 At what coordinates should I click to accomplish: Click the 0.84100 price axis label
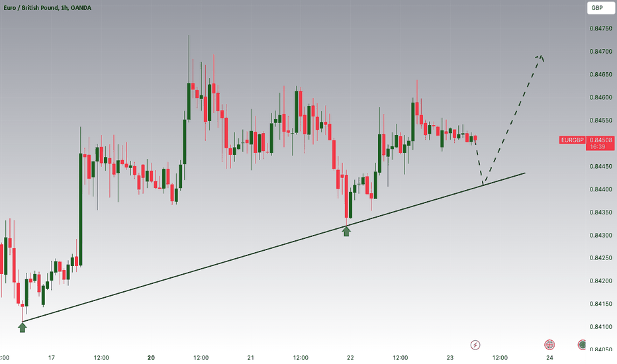tap(600, 327)
